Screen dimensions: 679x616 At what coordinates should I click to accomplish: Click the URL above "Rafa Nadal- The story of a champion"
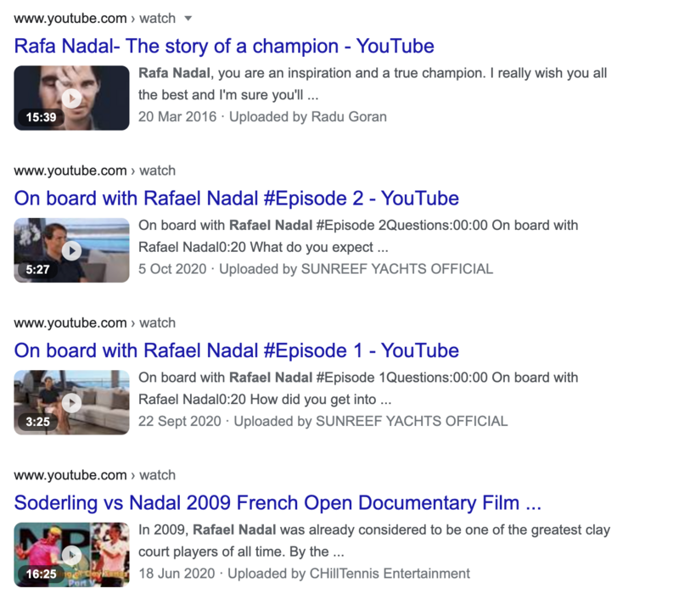[x=94, y=19]
